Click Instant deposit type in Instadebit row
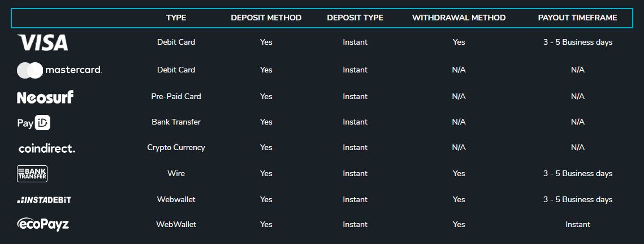This screenshot has width=644, height=244. [x=355, y=199]
